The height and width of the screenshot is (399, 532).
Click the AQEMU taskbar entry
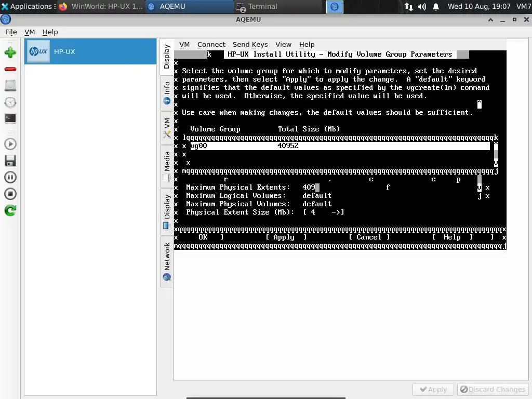tap(190, 6)
